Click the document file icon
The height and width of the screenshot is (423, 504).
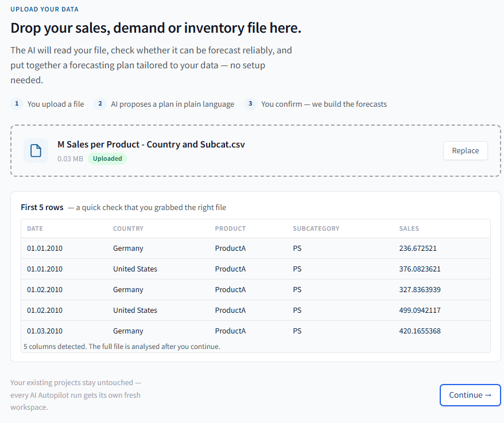36,151
